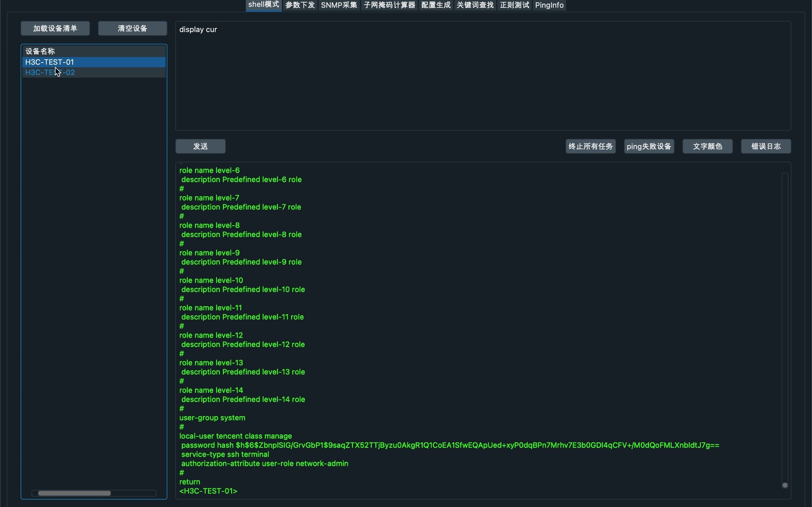The width and height of the screenshot is (812, 507).
Task: Click the output pane vertical scrollbar thumb
Action: click(785, 485)
